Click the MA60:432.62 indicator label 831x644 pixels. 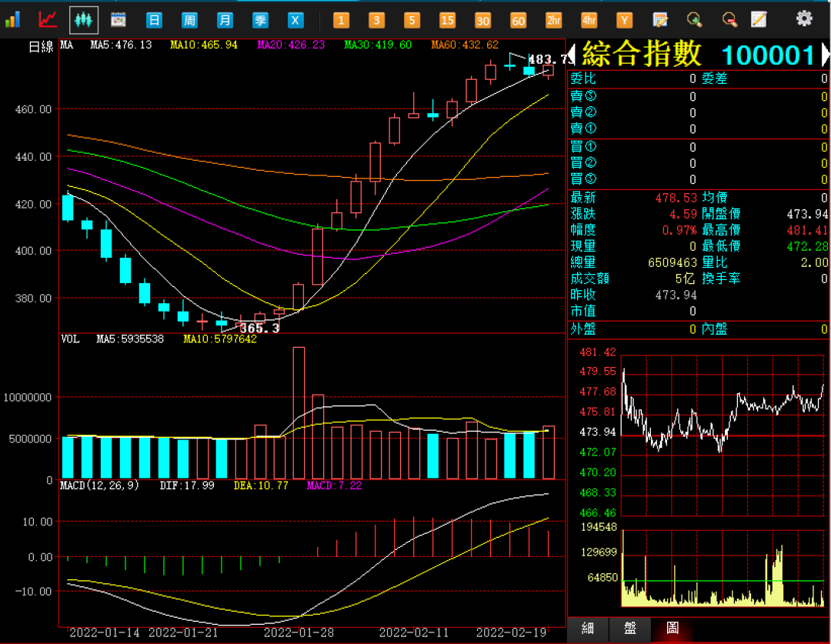(465, 45)
